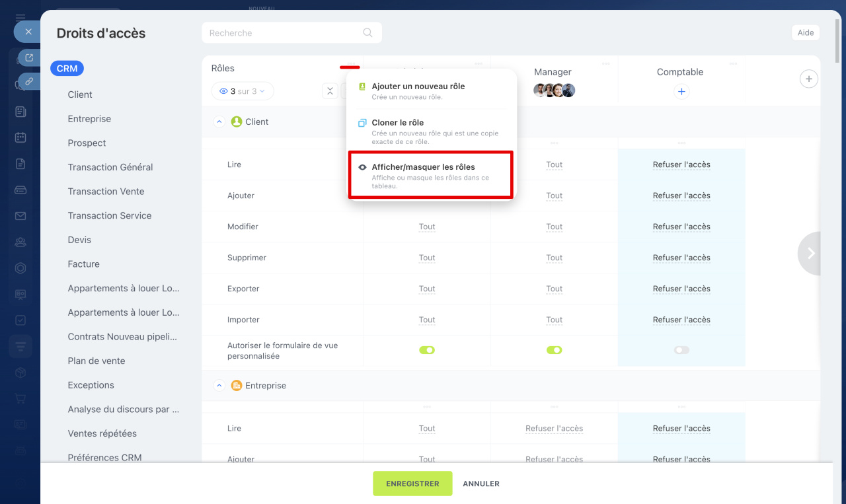The image size is (846, 504).
Task: Click the search magnifier icon
Action: click(367, 33)
